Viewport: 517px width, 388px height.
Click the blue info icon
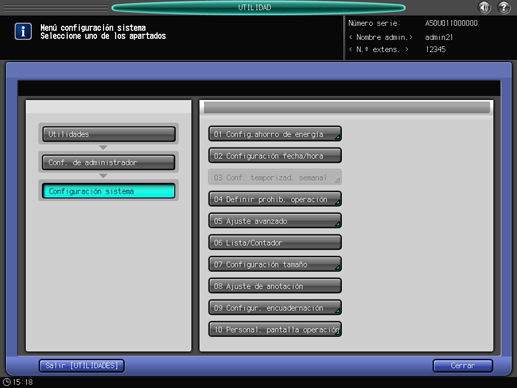pos(23,32)
